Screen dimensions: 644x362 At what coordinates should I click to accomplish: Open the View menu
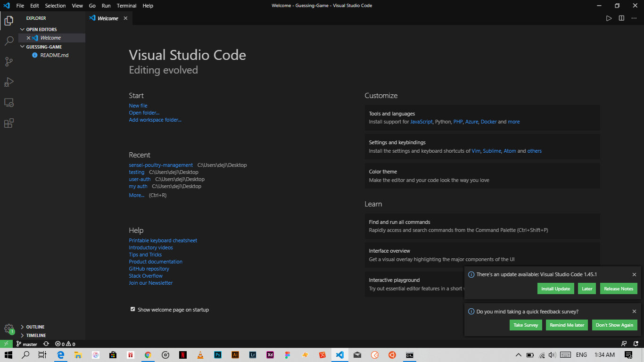pos(77,6)
